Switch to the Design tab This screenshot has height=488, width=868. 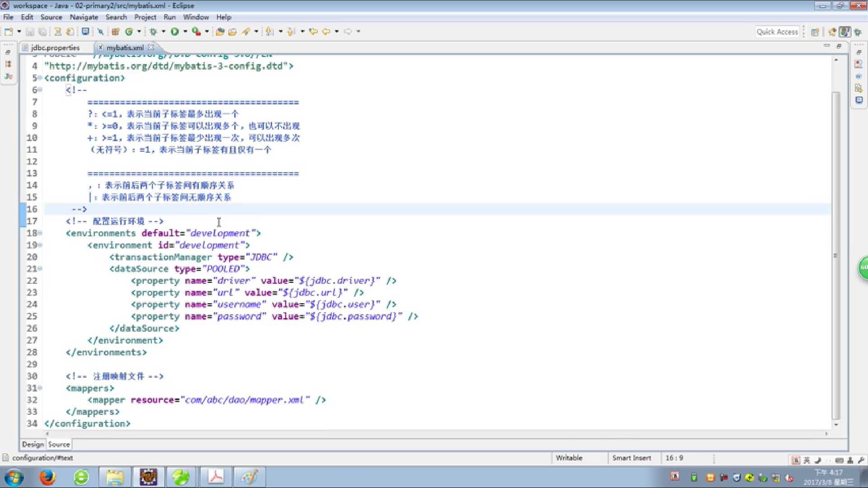pyautogui.click(x=33, y=445)
